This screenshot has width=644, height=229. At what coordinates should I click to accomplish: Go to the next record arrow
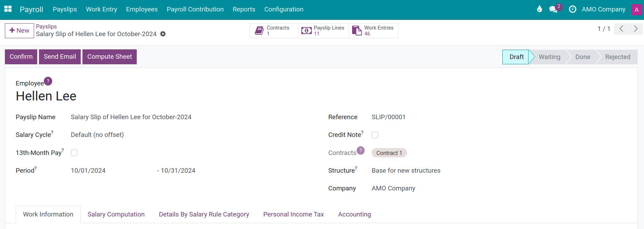click(x=636, y=29)
